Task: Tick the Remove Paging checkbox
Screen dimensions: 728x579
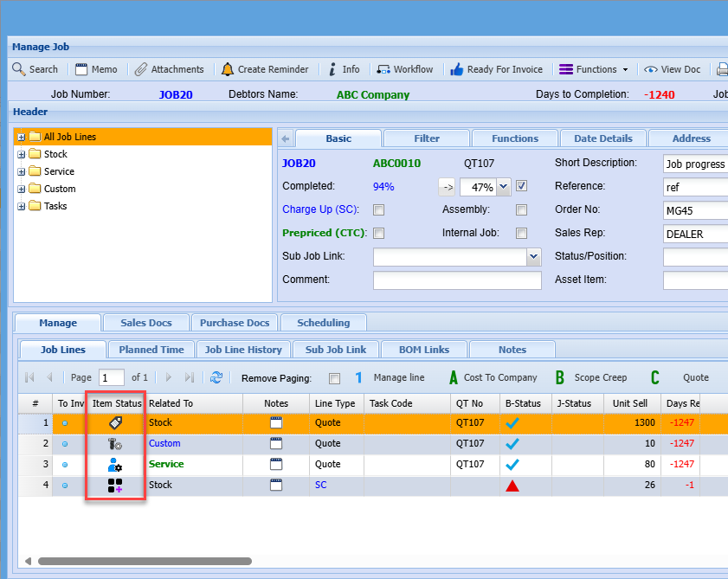Action: click(x=335, y=378)
